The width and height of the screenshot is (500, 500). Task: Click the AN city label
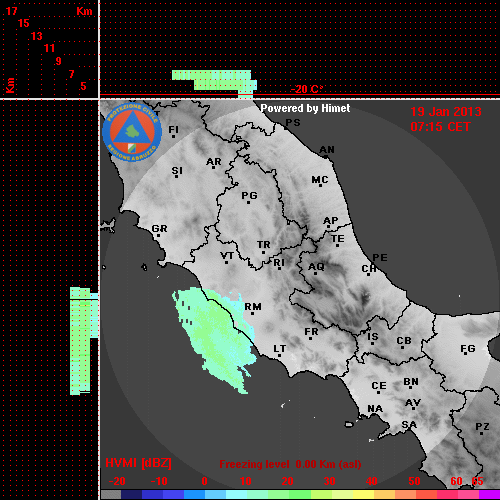click(327, 150)
